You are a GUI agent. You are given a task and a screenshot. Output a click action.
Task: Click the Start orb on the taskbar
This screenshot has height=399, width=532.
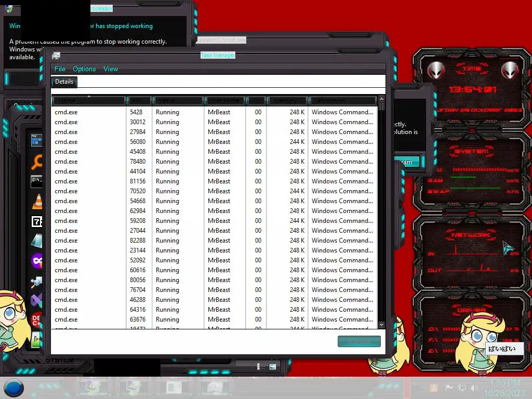coord(14,388)
